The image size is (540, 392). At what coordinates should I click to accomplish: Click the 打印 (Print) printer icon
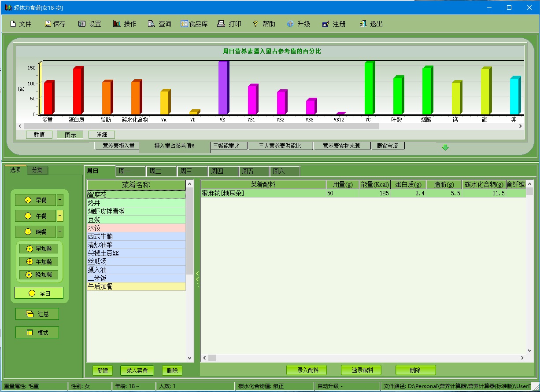(221, 24)
